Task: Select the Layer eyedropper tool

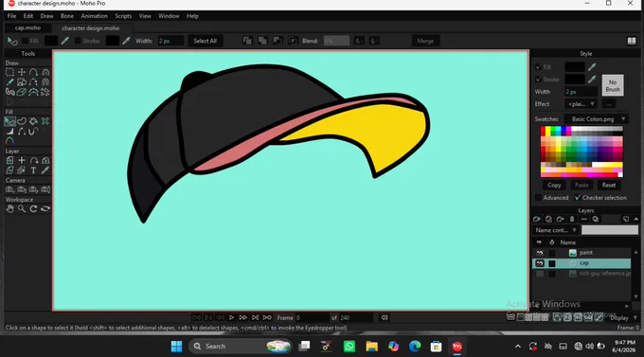Action: (45, 170)
